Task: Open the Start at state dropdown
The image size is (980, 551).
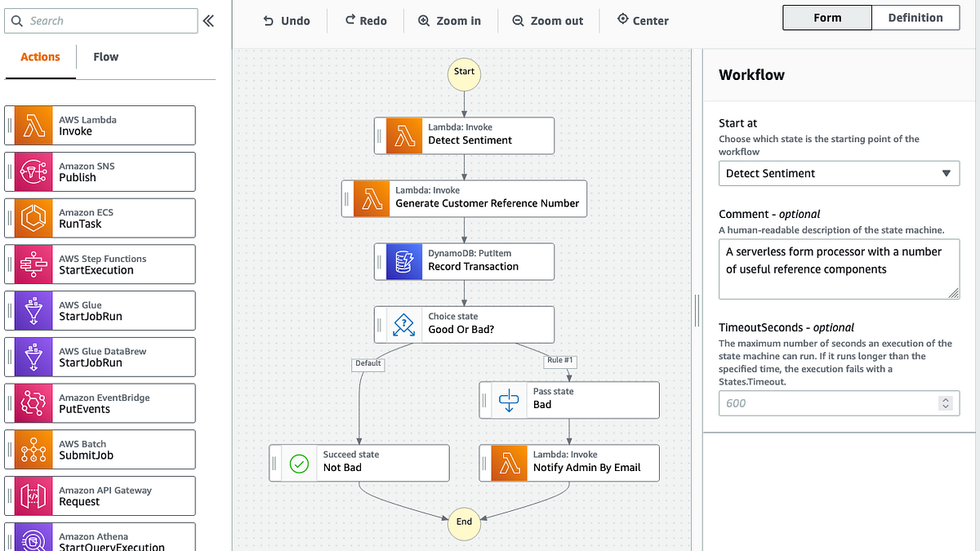Action: [839, 173]
